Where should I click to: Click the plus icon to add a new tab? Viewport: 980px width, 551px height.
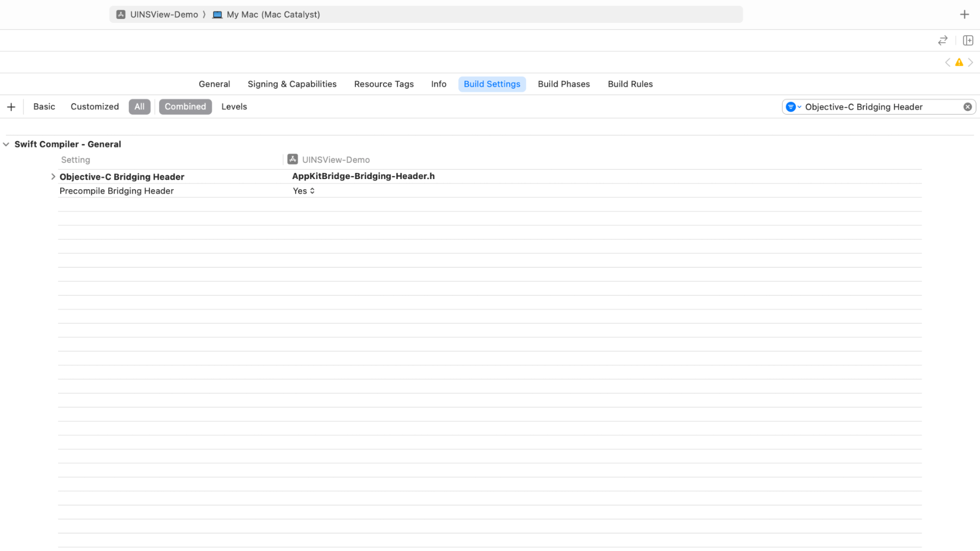pos(964,14)
